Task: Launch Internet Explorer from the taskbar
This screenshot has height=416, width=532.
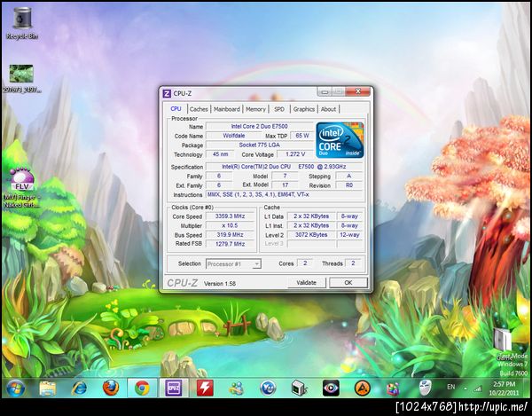Action: click(80, 389)
